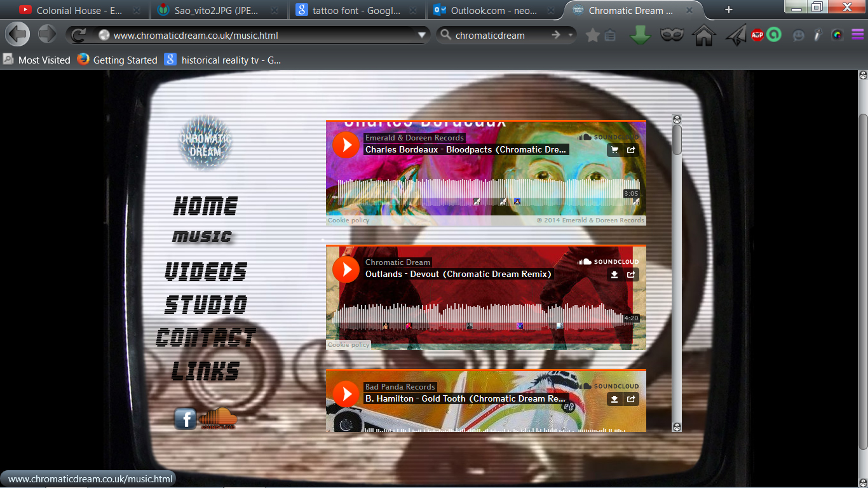Image resolution: width=868 pixels, height=488 pixels.
Task: Download the Outlands Devout remix track
Action: click(614, 274)
